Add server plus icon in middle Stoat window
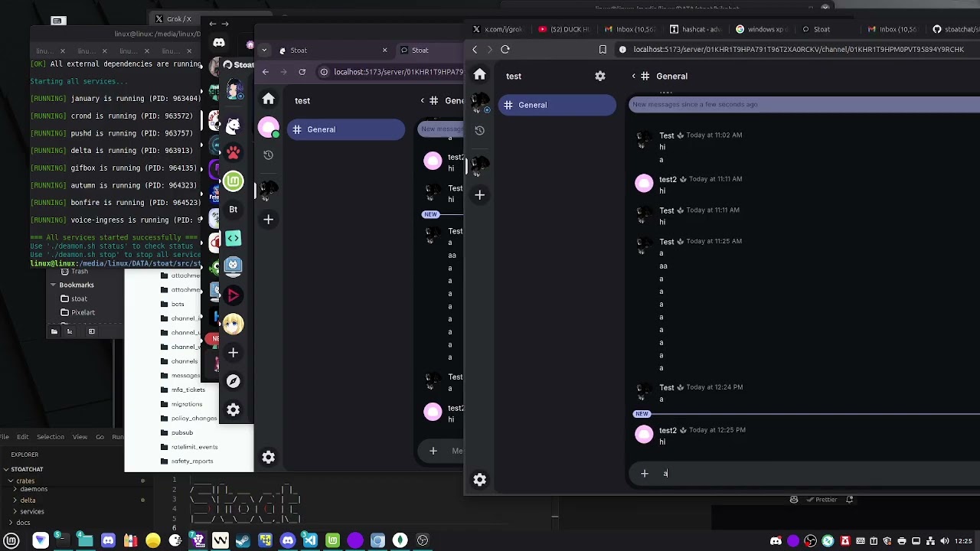 268,220
